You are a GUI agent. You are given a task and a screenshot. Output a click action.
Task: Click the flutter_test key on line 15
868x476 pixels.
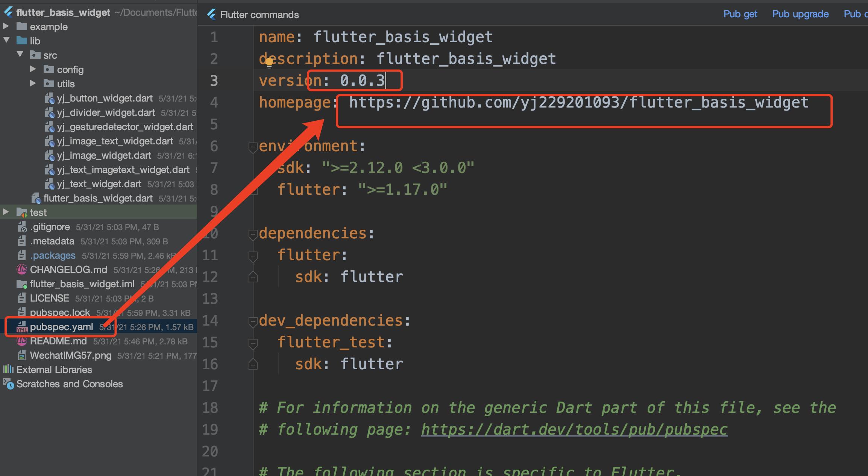coord(331,342)
